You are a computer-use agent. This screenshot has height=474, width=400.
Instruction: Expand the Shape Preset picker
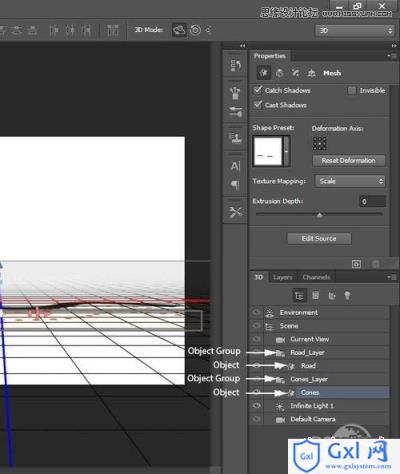(286, 151)
